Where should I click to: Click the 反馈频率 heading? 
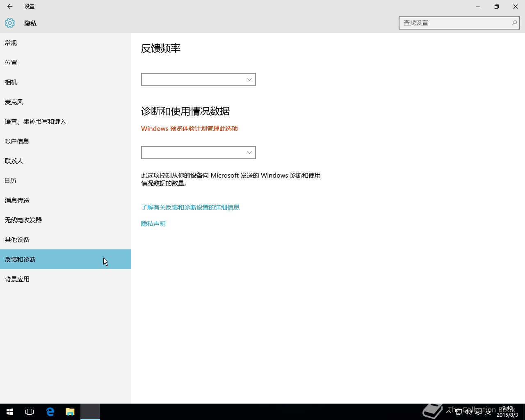(161, 48)
